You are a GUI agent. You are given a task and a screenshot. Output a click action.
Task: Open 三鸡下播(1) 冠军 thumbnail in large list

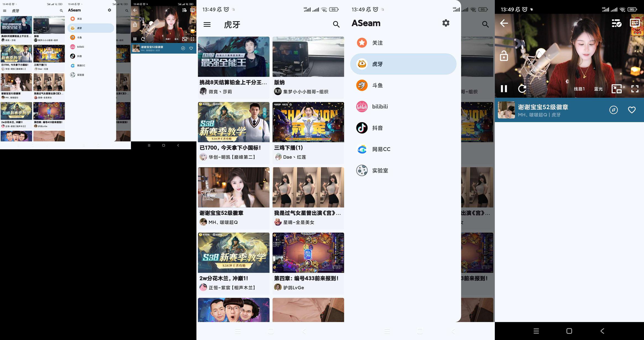[308, 122]
